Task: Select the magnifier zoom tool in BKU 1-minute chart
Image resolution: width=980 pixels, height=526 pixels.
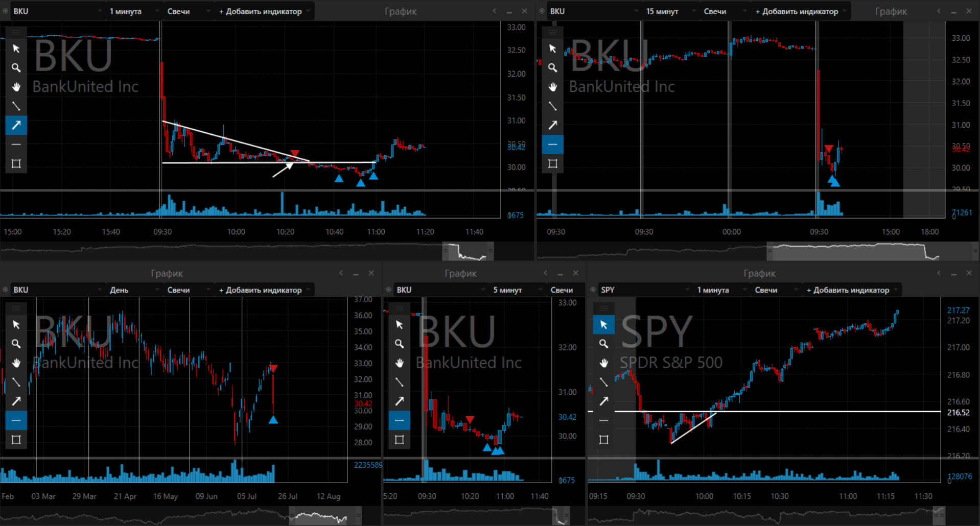Action: click(16, 67)
